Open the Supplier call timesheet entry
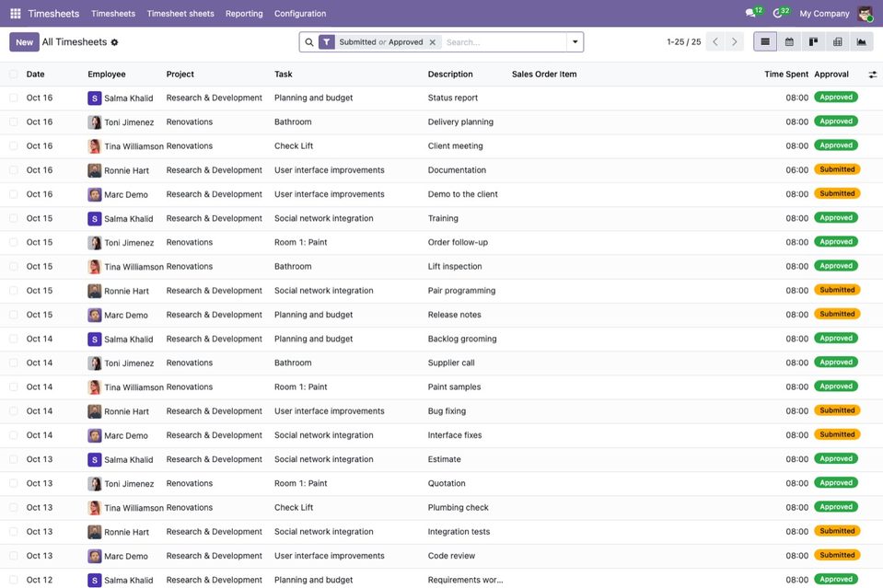 pos(442,363)
